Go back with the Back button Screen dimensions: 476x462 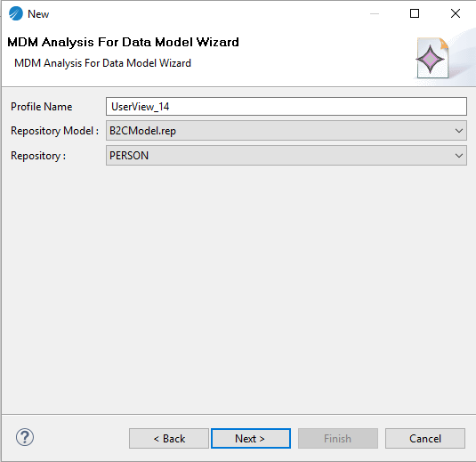(x=169, y=438)
